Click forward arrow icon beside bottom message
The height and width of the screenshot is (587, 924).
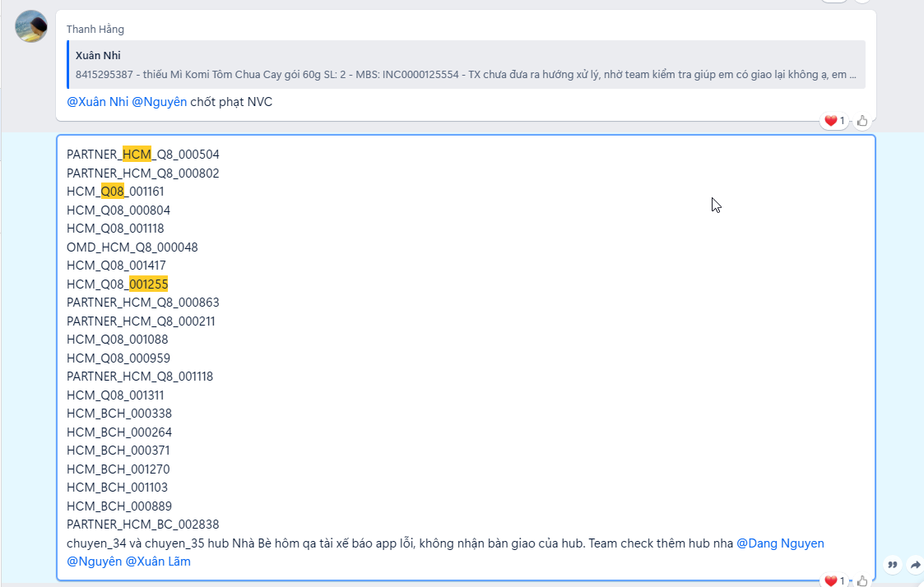(x=915, y=566)
